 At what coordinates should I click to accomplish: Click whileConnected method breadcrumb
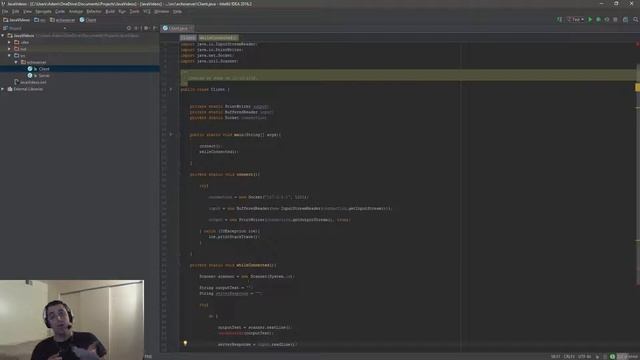click(218, 38)
